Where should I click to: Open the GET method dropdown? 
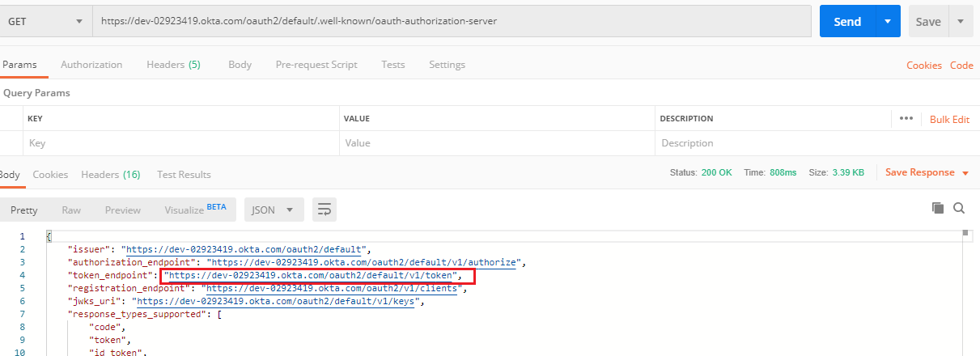pos(45,21)
